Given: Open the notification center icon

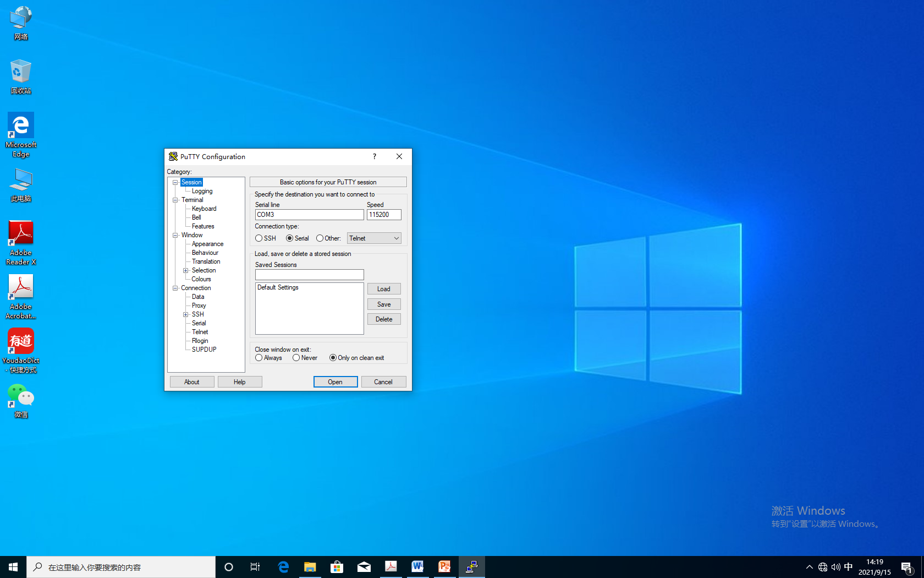Looking at the screenshot, I should point(907,567).
